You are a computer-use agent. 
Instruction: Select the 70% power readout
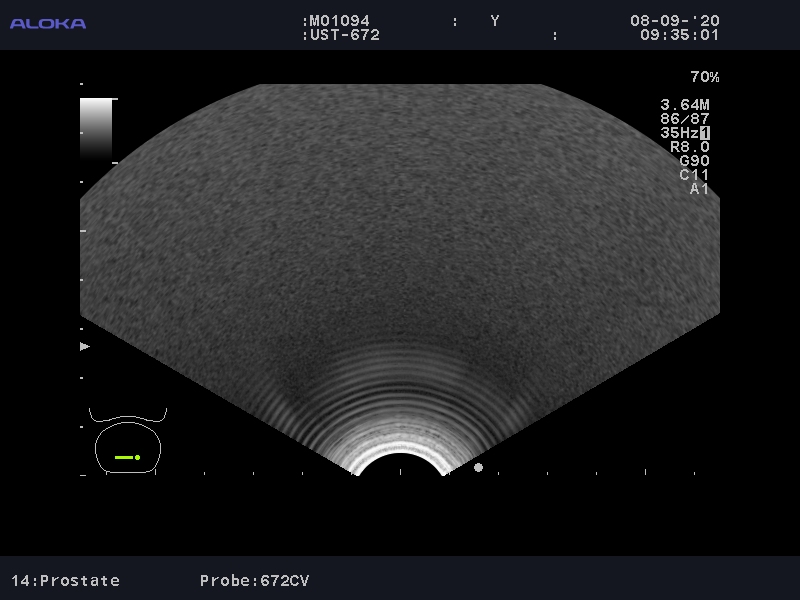tap(704, 77)
